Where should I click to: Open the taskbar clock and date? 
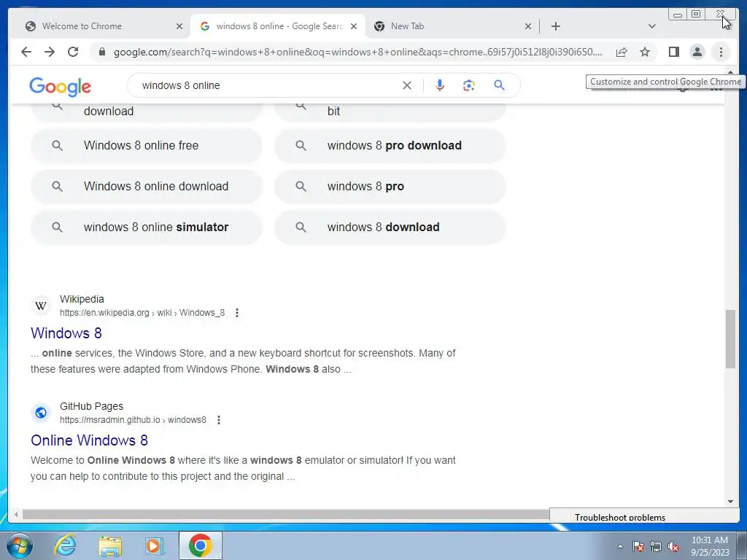tap(709, 546)
